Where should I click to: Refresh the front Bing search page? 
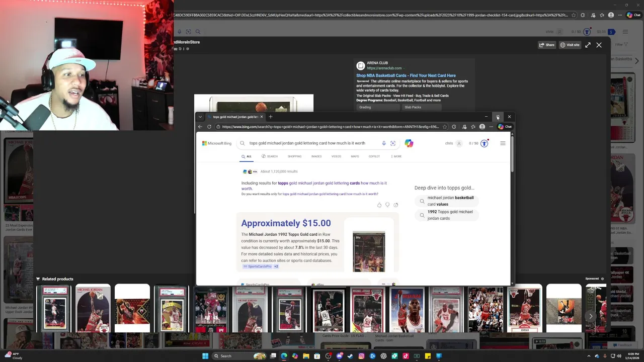(209, 127)
